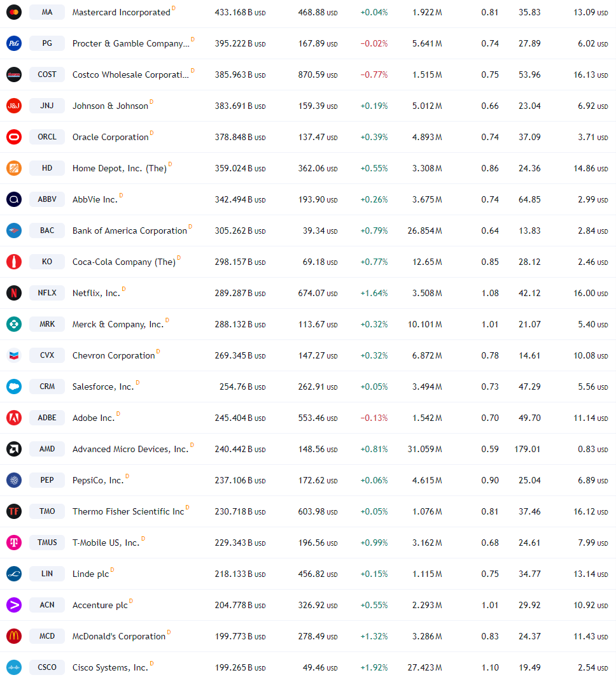Click the Chevron logo icon
Viewport: 616px width, 682px height.
[14, 355]
